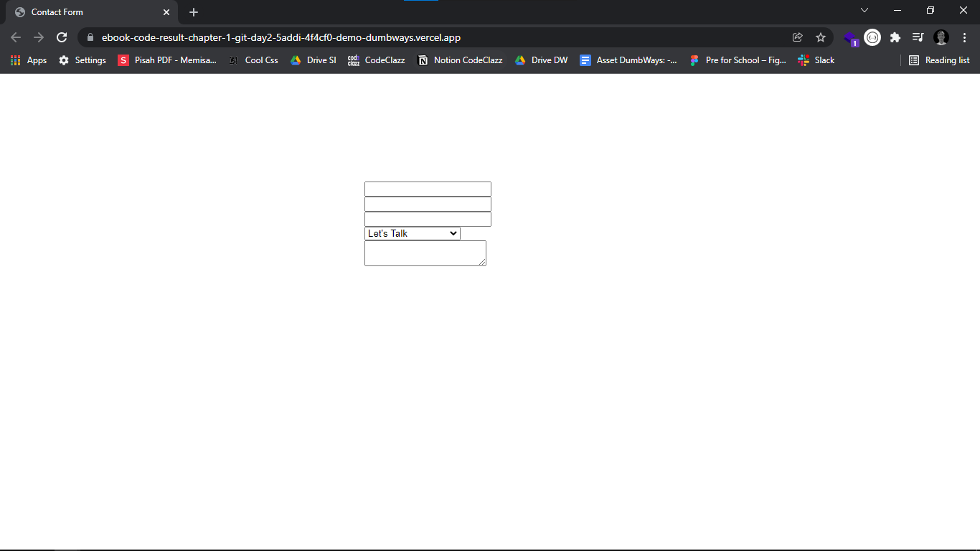Share this page icon
The width and height of the screenshot is (980, 551).
[x=797, y=37]
